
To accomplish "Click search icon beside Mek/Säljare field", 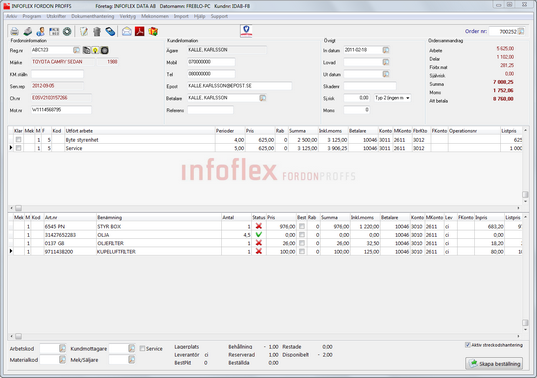I will click(x=132, y=360).
